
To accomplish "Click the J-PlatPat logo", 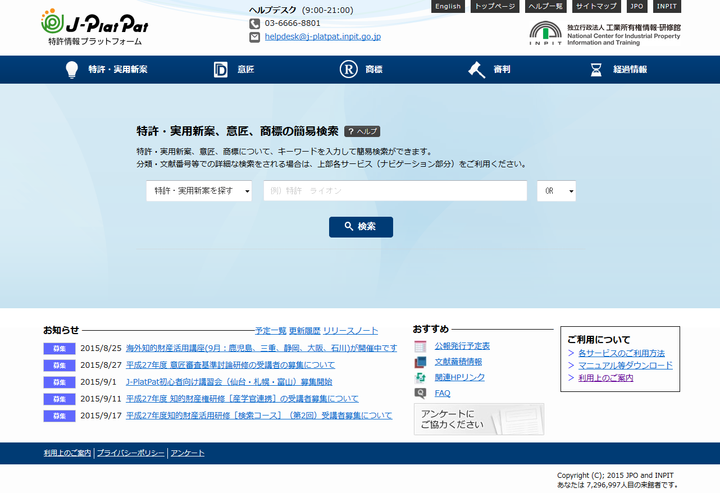I will point(95,27).
